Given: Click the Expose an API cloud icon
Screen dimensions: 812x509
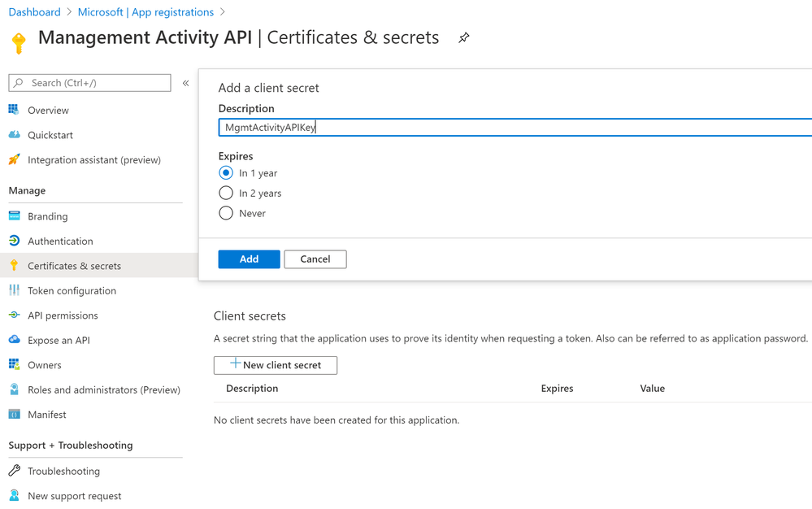Looking at the screenshot, I should pyautogui.click(x=14, y=340).
